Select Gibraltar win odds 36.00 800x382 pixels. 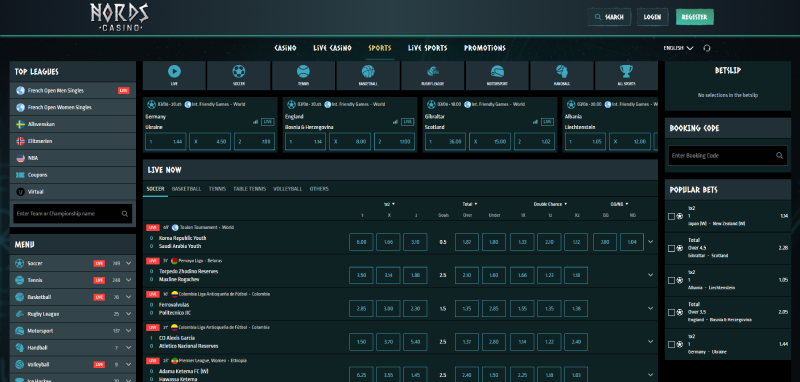445,142
